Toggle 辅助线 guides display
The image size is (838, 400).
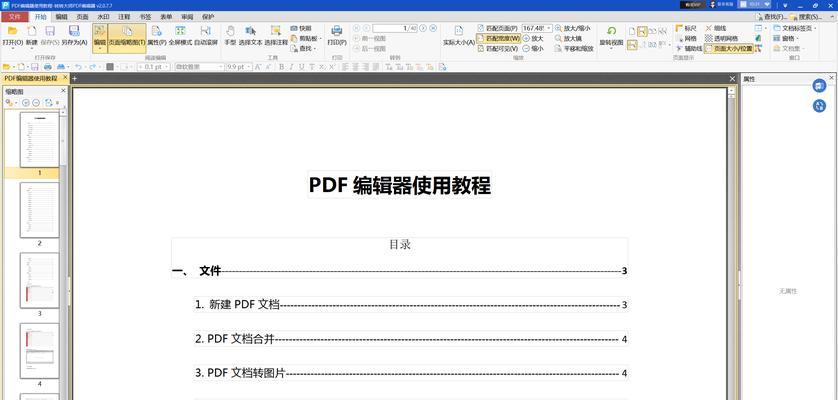(688, 48)
